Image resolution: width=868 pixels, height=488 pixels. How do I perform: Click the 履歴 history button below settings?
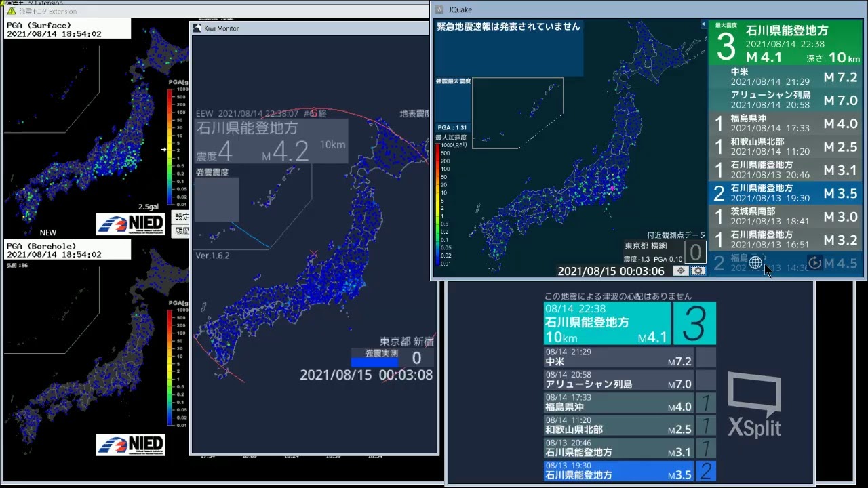coord(182,230)
